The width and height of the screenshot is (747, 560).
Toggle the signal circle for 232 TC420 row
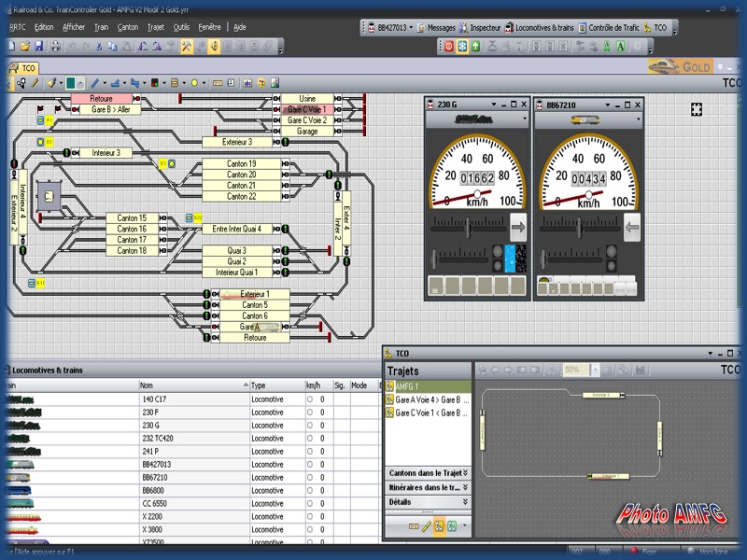pos(310,438)
